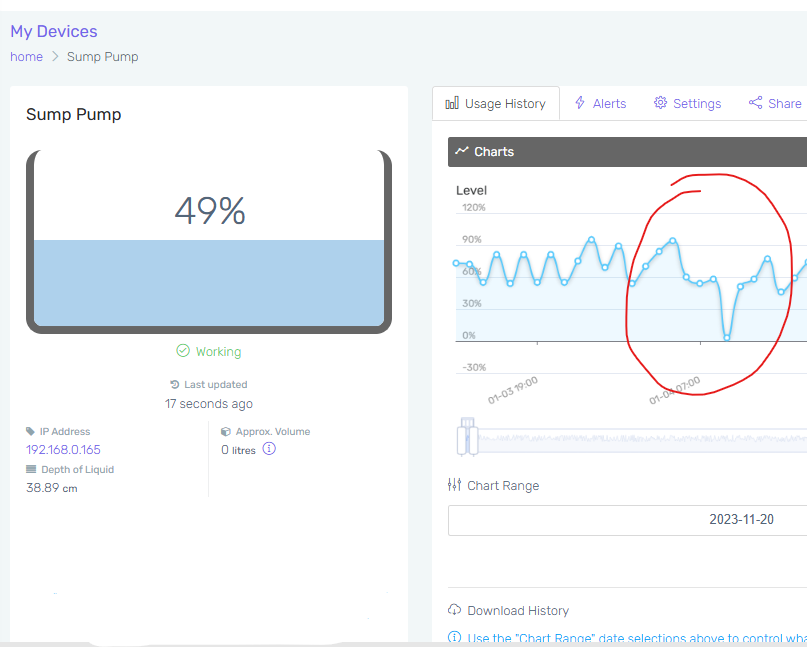Click the Chart Range sliders icon
Viewport: 807px width, 647px height.
tap(454, 485)
